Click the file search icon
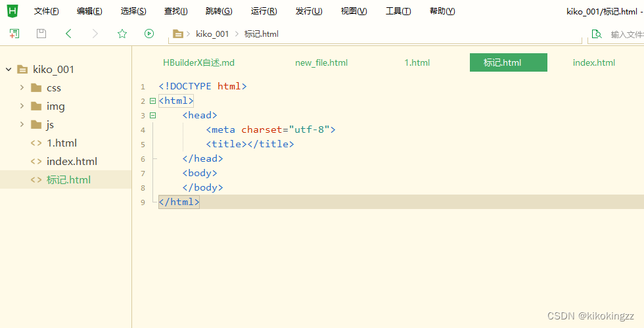The height and width of the screenshot is (328, 644). (597, 34)
